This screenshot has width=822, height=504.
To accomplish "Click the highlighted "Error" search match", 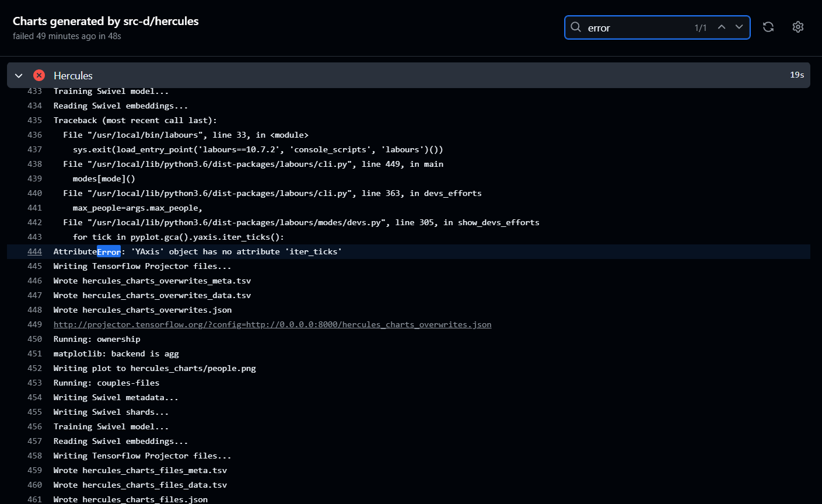I will click(x=109, y=251).
